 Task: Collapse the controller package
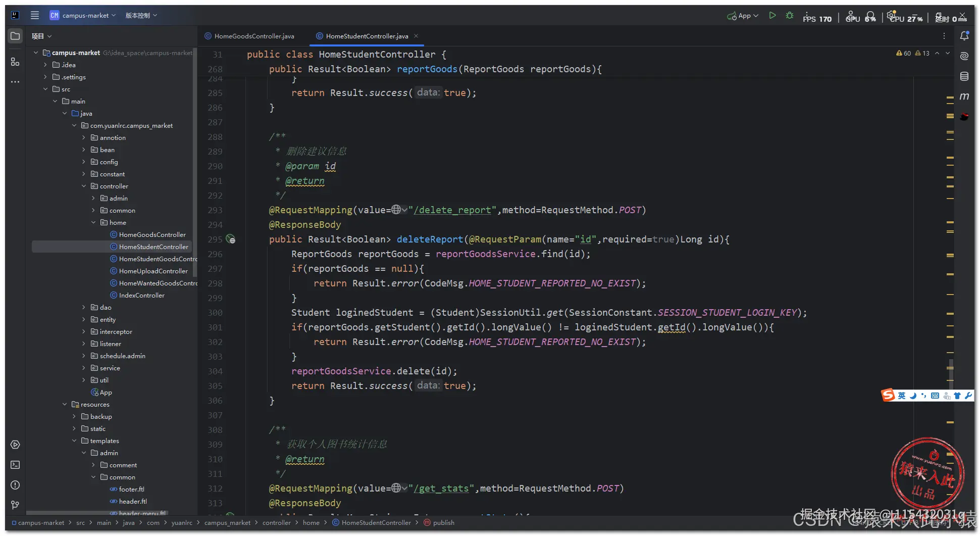coord(84,186)
